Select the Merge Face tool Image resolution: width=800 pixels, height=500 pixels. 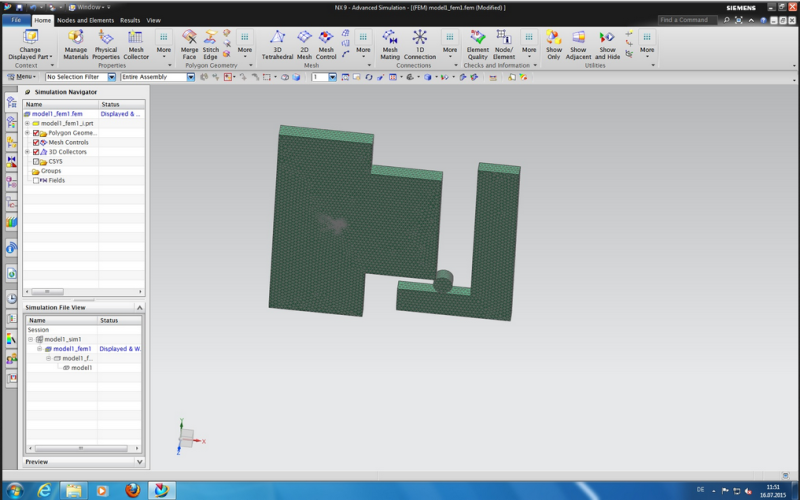(x=189, y=44)
